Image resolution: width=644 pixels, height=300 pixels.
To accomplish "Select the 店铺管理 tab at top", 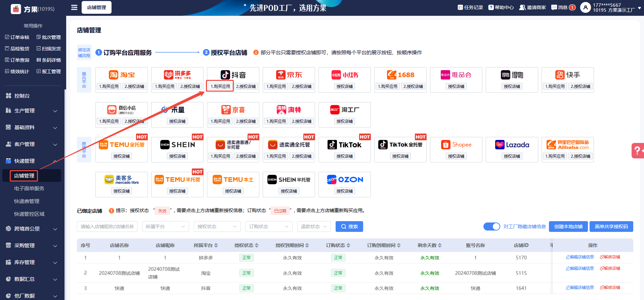I will pos(97,7).
